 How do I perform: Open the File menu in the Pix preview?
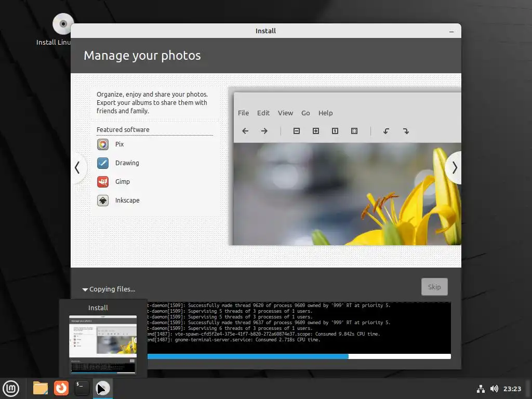(x=243, y=113)
